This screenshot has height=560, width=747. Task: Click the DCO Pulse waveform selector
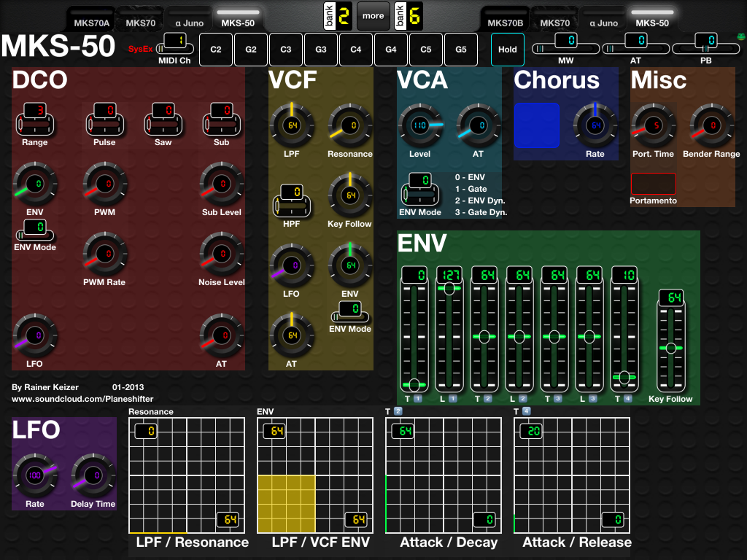105,119
